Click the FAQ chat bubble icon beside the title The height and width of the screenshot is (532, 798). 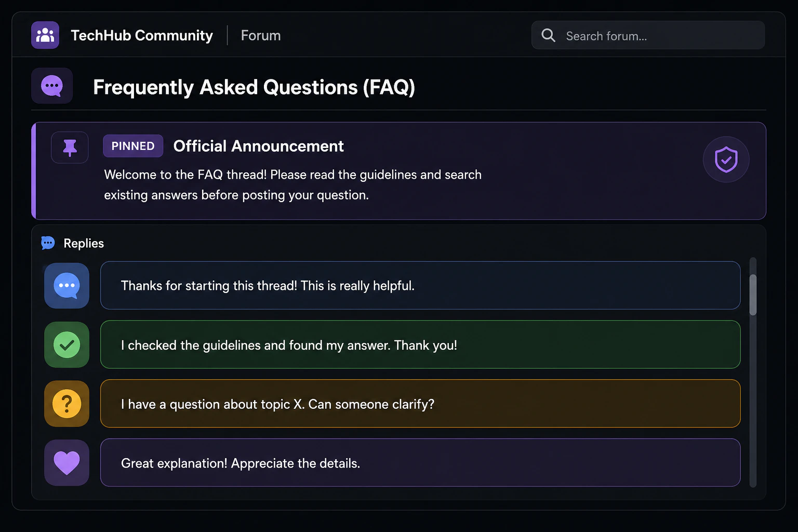(52, 86)
